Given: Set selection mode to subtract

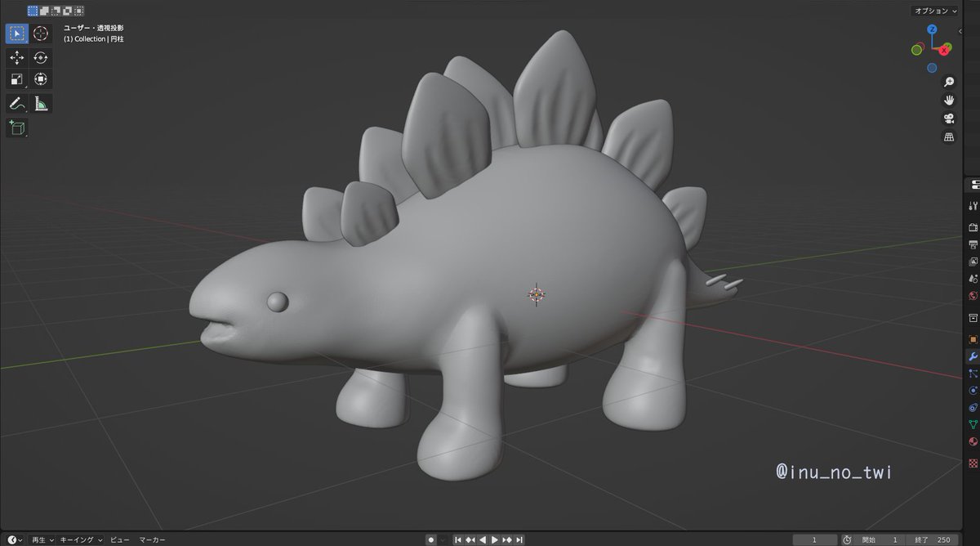Looking at the screenshot, I should 56,11.
